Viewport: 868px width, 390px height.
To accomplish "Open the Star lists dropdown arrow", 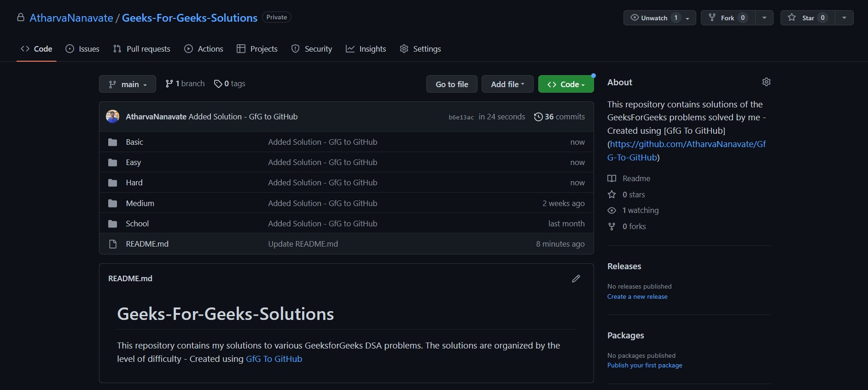I will click(844, 18).
